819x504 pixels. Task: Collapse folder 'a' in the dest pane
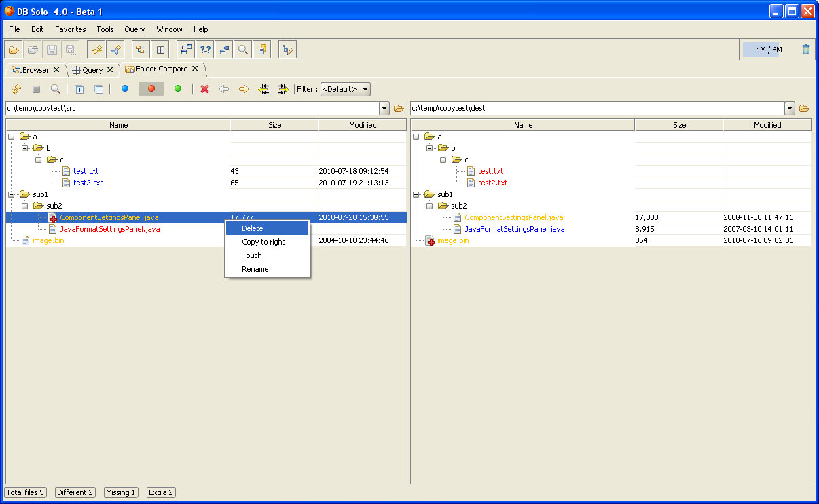(416, 137)
